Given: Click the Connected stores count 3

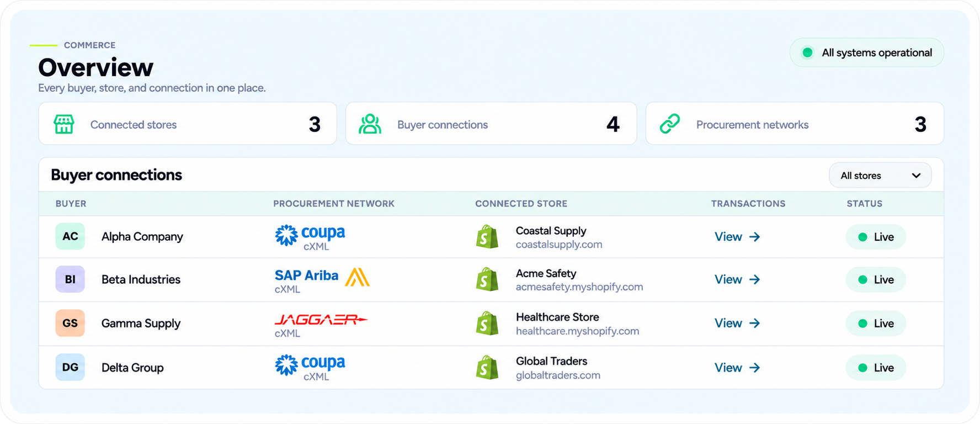Looking at the screenshot, I should pyautogui.click(x=315, y=124).
